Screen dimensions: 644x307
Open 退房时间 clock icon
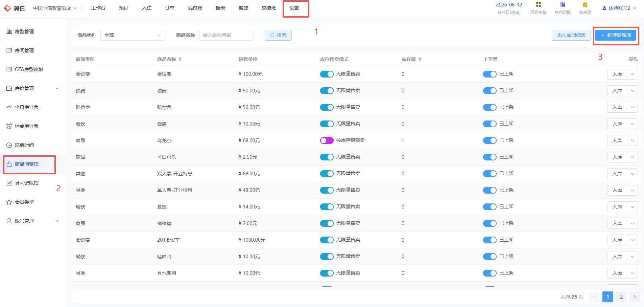click(9, 145)
